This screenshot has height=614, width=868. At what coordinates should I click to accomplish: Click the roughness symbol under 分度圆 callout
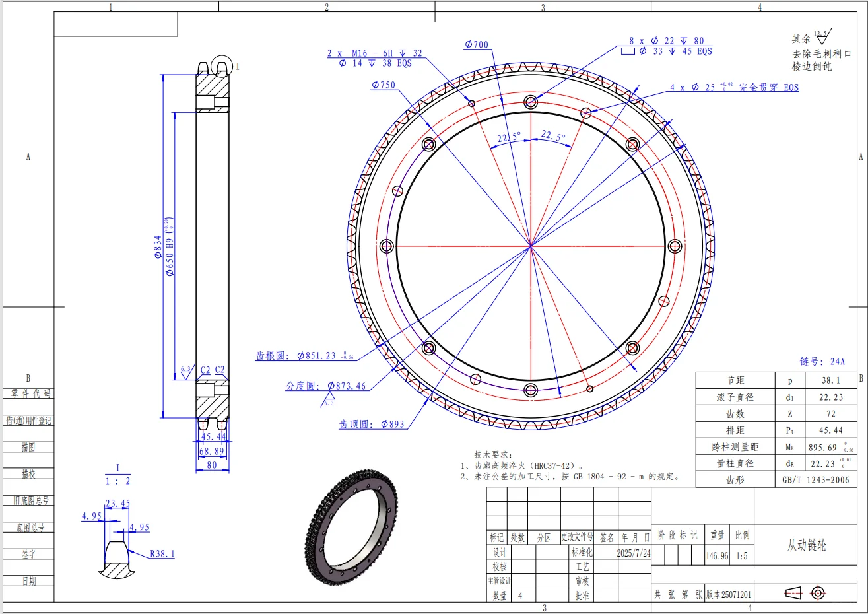(328, 399)
